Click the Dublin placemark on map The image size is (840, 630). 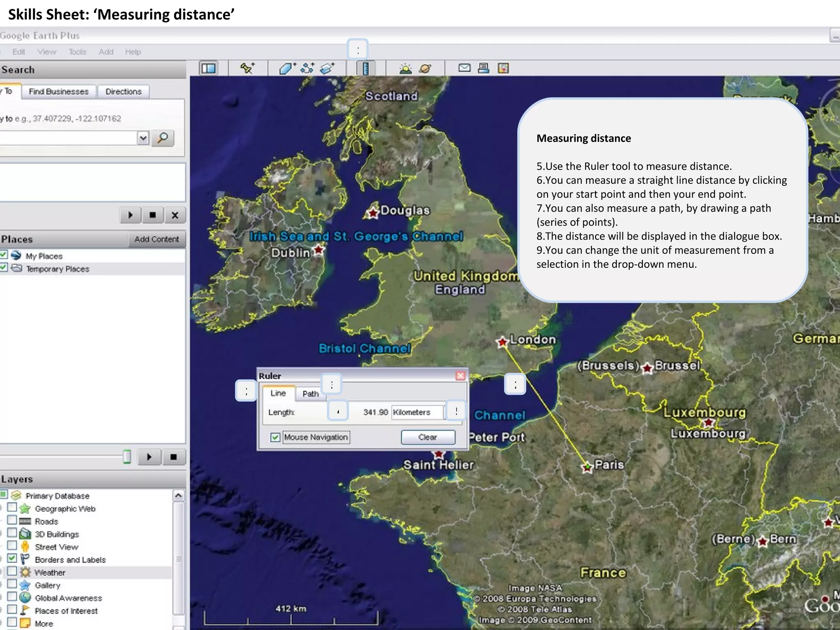[x=318, y=250]
